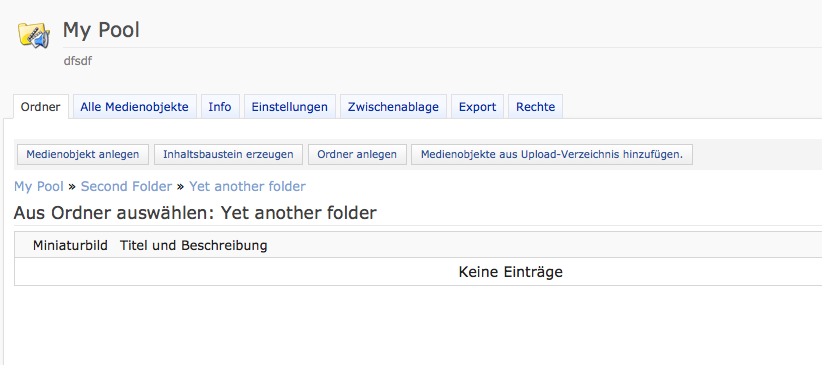The width and height of the screenshot is (822, 365).
Task: Open the Export tab
Action: click(x=478, y=107)
